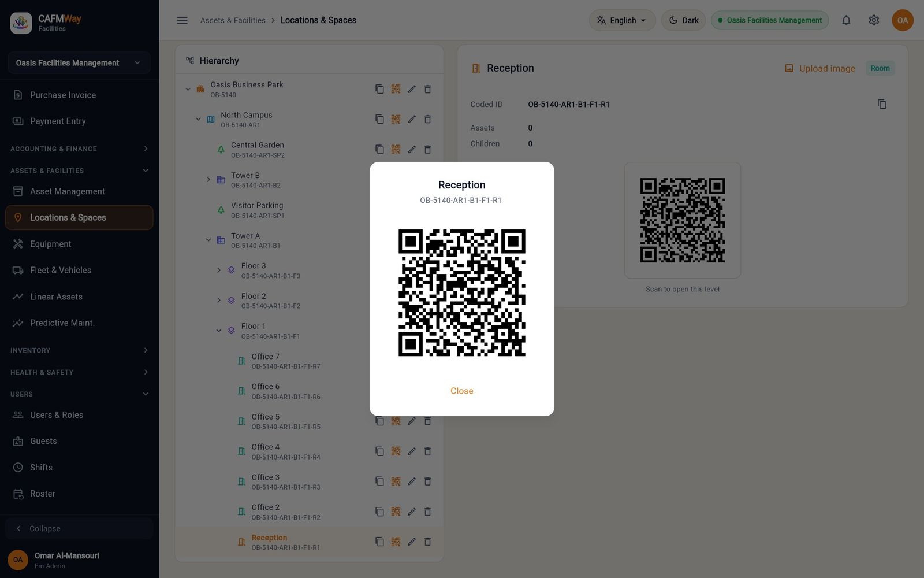Open the Shifts page
The image size is (924, 578).
tap(79, 468)
